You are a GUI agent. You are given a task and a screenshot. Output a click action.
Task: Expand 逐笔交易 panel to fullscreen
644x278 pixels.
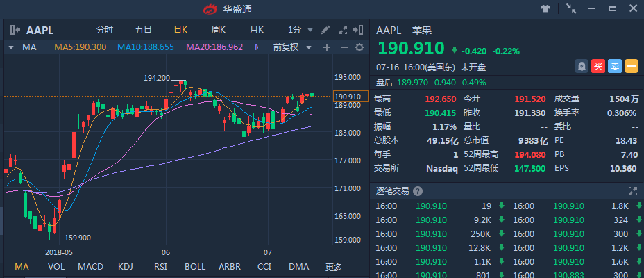pos(633,191)
